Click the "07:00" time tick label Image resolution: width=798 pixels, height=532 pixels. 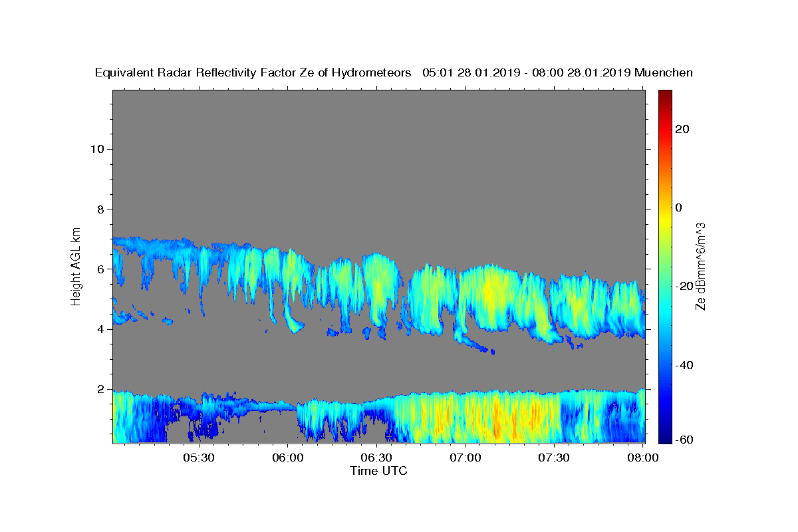[465, 458]
